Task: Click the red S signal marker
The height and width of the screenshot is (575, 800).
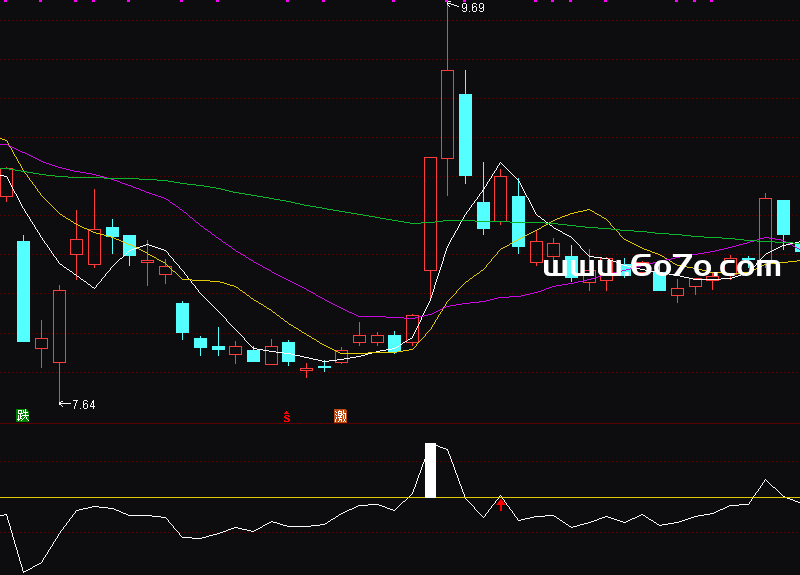Action: click(x=288, y=416)
